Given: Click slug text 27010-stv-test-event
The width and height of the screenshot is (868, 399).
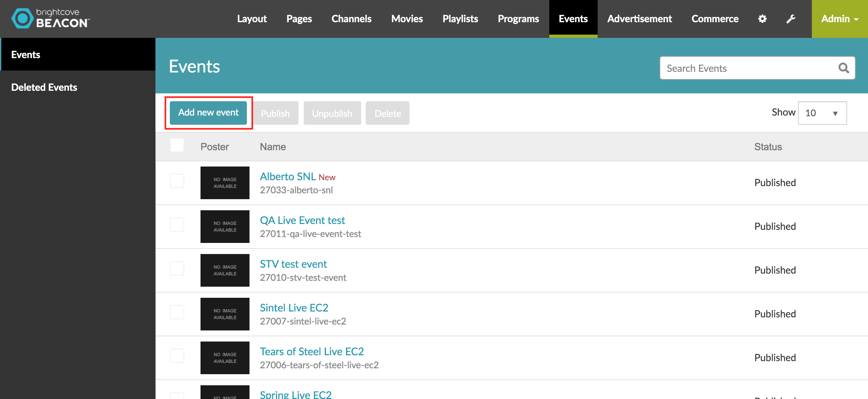Looking at the screenshot, I should [x=303, y=278].
